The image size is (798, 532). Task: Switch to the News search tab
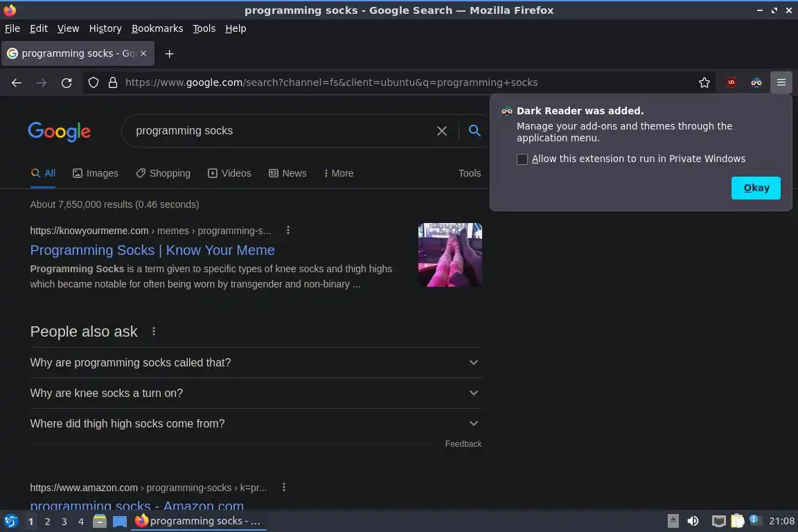287,174
